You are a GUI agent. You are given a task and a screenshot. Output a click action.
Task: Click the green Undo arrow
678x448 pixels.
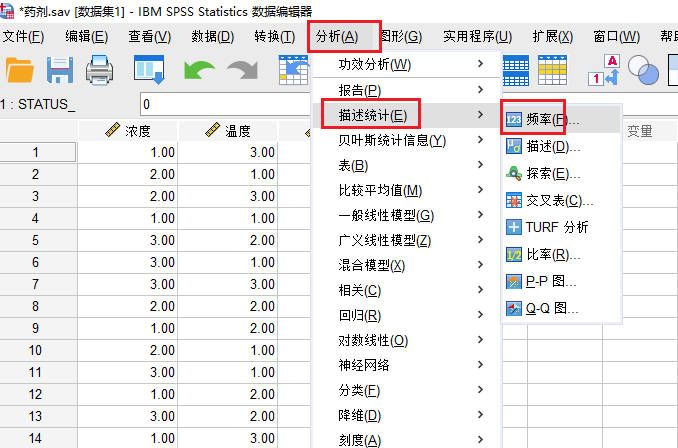199,70
